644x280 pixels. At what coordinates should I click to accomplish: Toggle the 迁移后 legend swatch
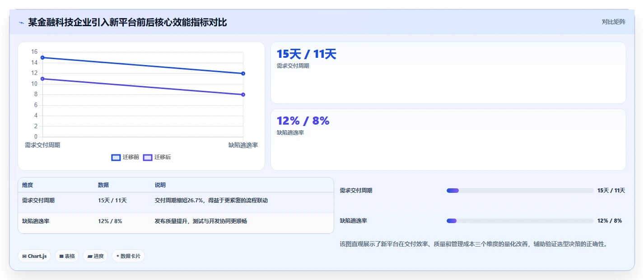click(148, 157)
